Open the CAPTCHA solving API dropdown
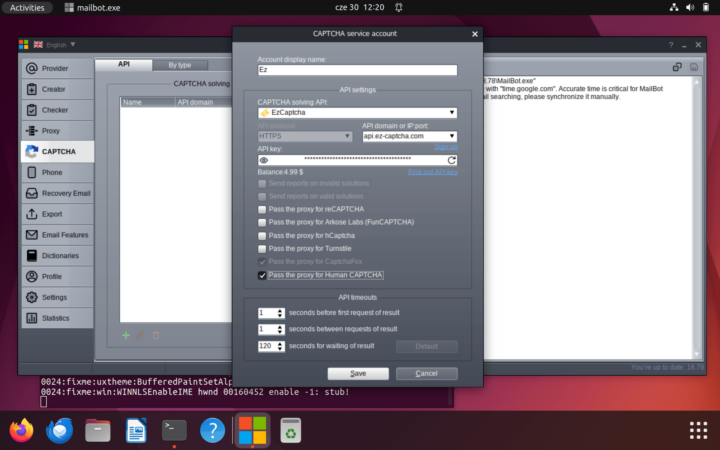 [357, 112]
